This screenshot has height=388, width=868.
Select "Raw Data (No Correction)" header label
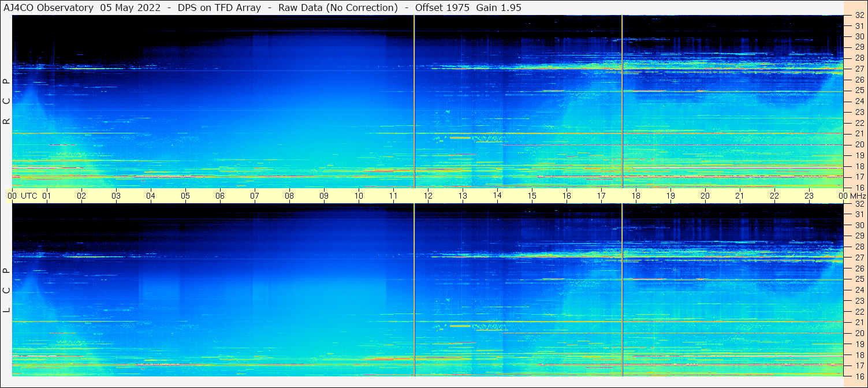(x=338, y=8)
